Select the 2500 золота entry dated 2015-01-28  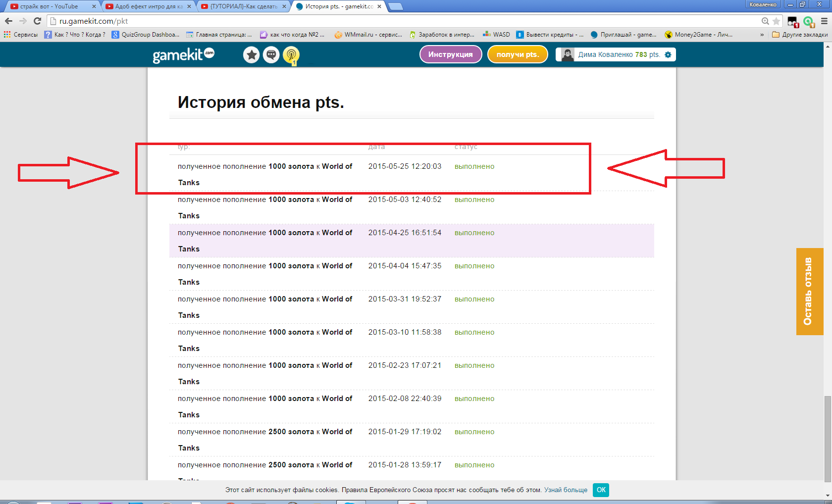coord(412,468)
